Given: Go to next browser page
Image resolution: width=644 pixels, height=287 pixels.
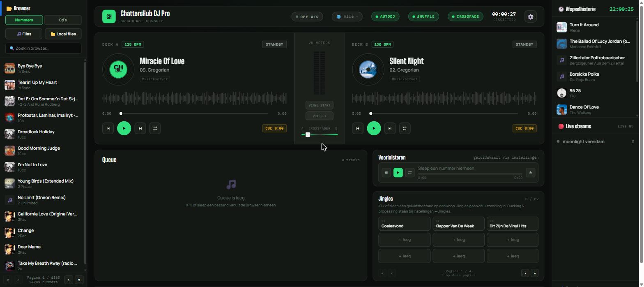Looking at the screenshot, I should (x=69, y=280).
